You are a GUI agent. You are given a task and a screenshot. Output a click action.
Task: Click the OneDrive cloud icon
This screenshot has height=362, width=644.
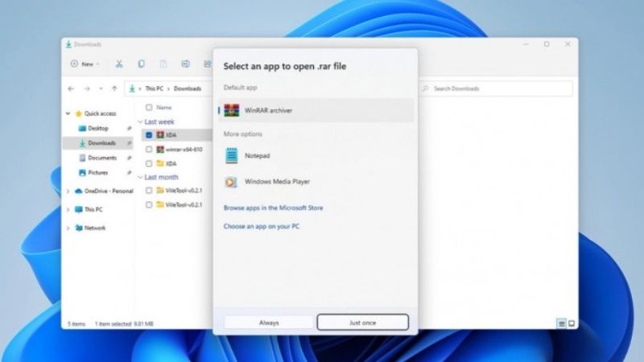(x=78, y=191)
